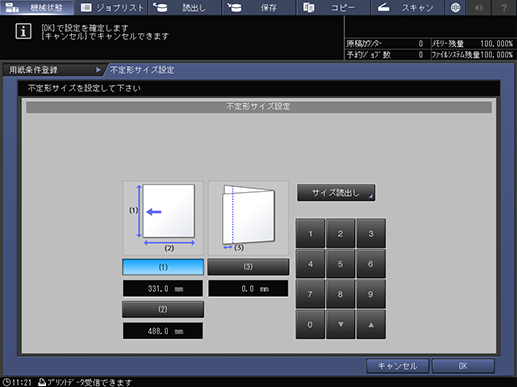Select the 不定形サイズ設定 breadcrumb tab
Image resolution: width=517 pixels, height=387 pixels.
point(142,70)
